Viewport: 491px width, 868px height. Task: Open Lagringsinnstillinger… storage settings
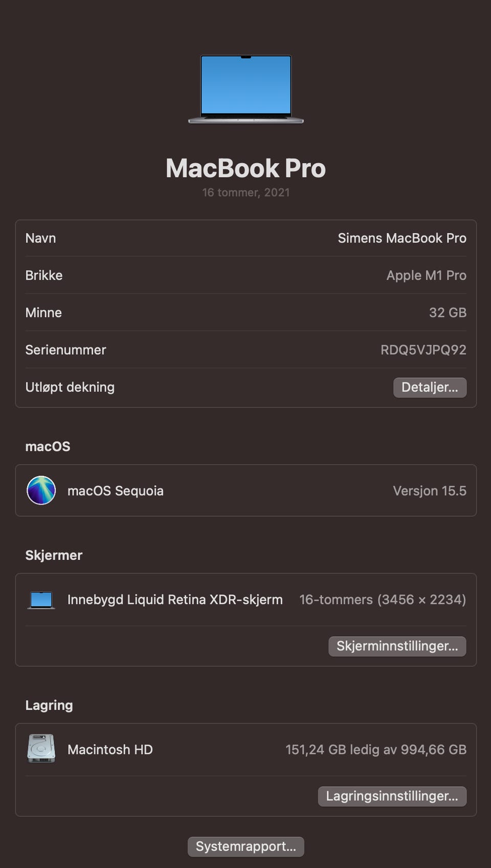(x=392, y=796)
